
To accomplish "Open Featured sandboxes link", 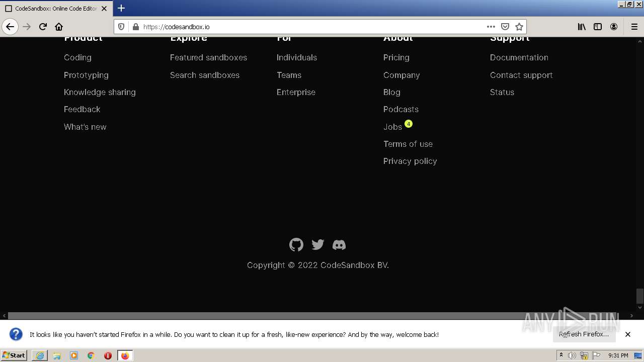I will (208, 57).
